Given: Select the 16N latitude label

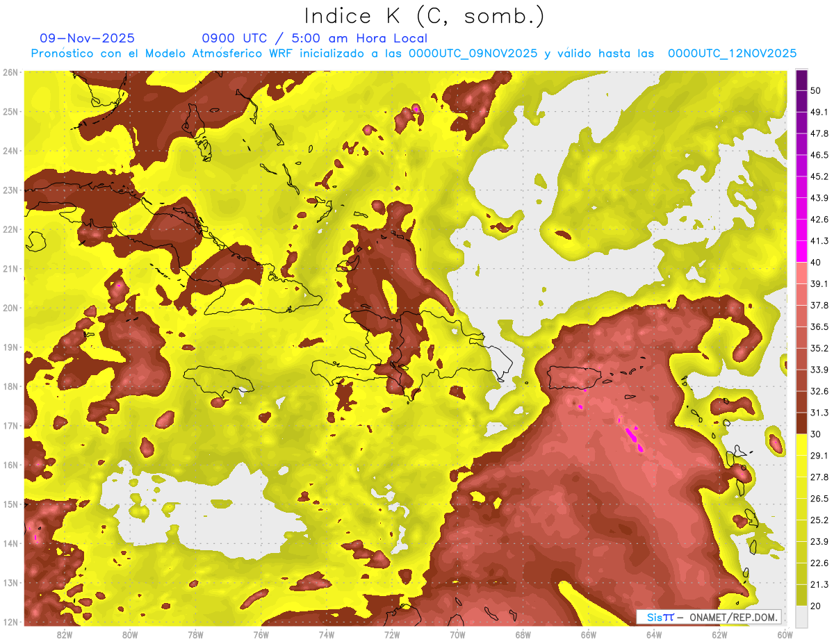Looking at the screenshot, I should (x=10, y=465).
